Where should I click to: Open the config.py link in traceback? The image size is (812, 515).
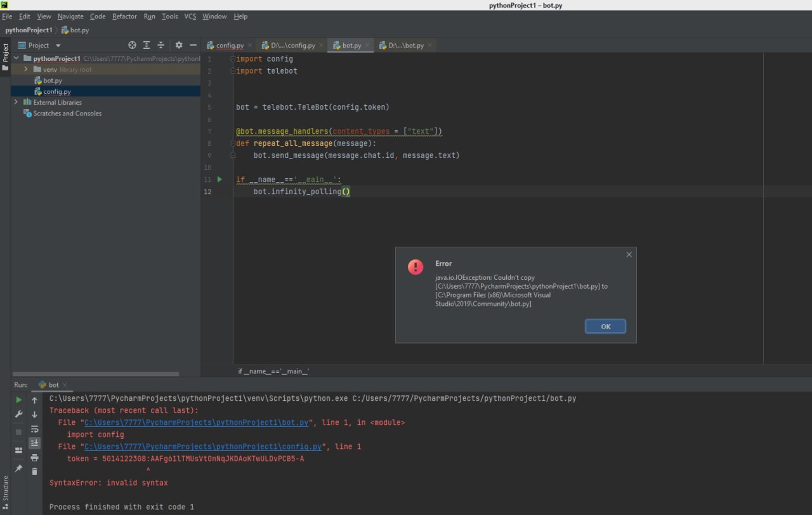click(x=203, y=447)
